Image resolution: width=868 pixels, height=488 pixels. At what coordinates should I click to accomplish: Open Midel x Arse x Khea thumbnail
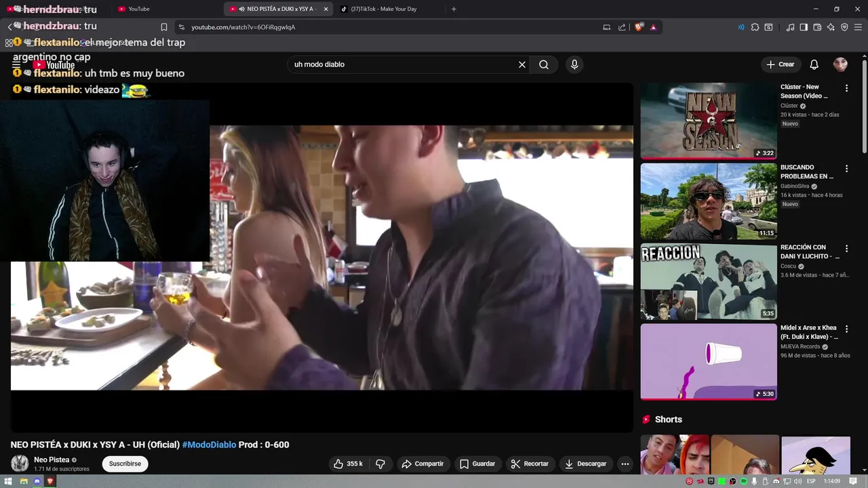(709, 361)
